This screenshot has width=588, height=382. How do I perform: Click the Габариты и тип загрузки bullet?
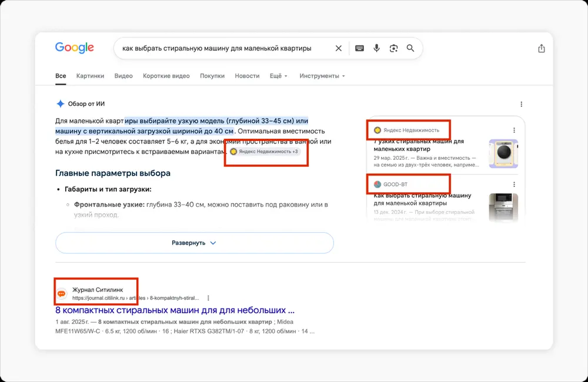[x=108, y=189]
